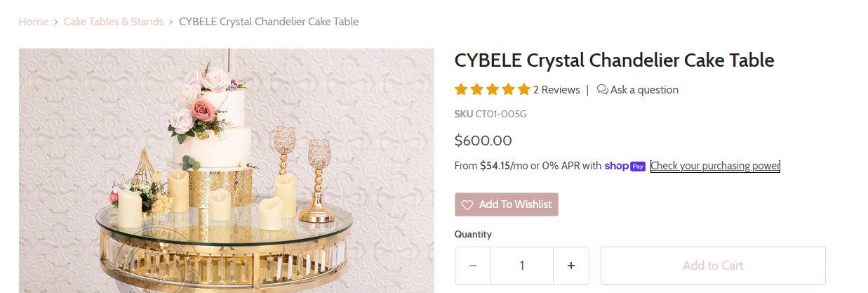
Task: Click the Ask a question link
Action: (644, 89)
